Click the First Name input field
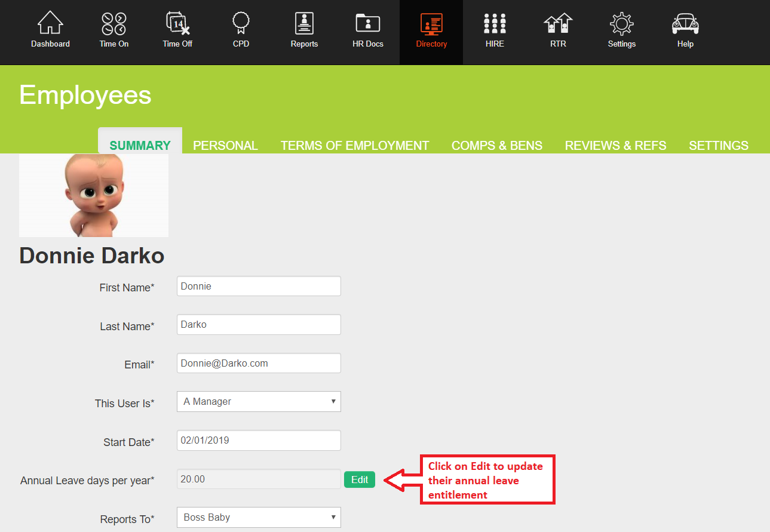 click(x=259, y=287)
